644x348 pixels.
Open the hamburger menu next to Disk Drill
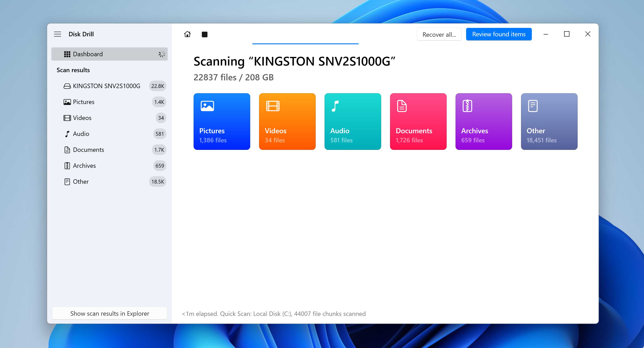click(x=58, y=34)
